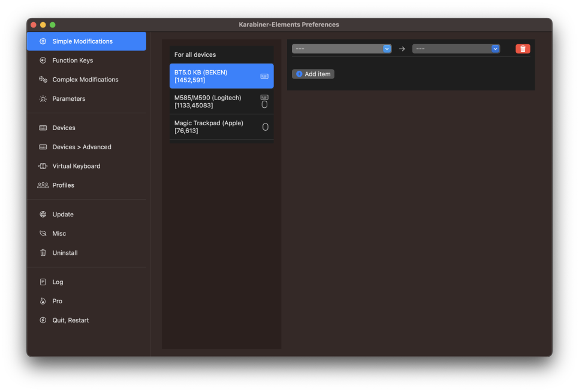Click the Karabiner-Elements Preferences window title
The image size is (579, 392).
tap(289, 25)
